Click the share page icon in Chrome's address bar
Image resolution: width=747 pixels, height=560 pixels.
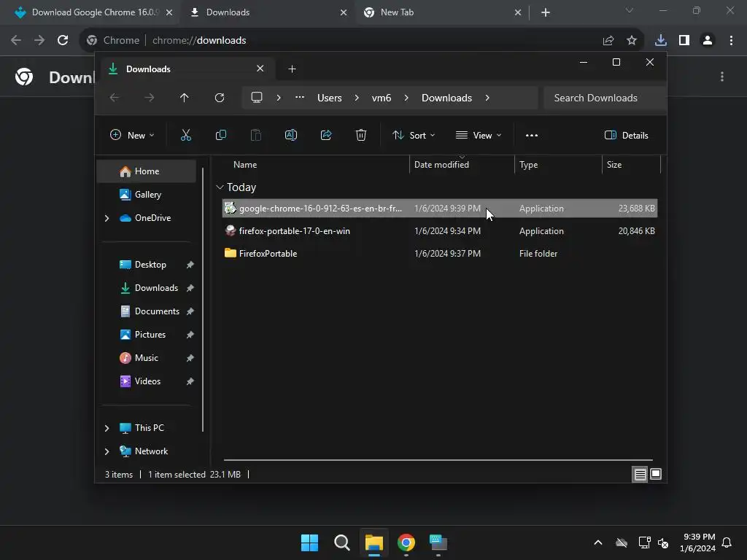coord(608,41)
